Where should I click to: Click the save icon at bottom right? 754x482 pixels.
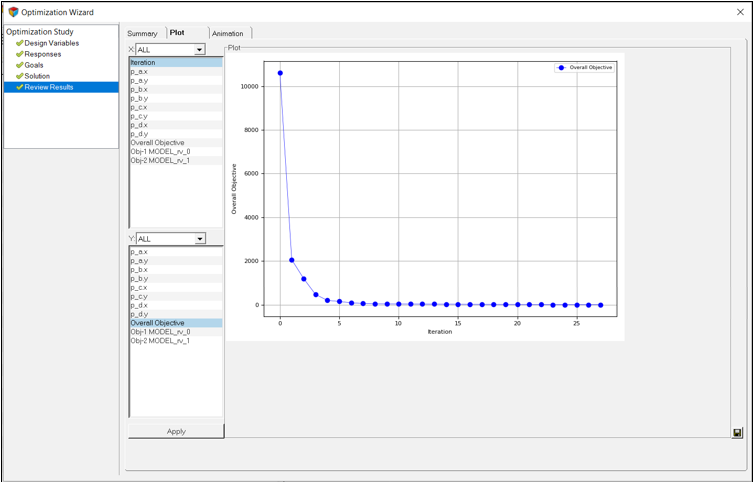737,433
